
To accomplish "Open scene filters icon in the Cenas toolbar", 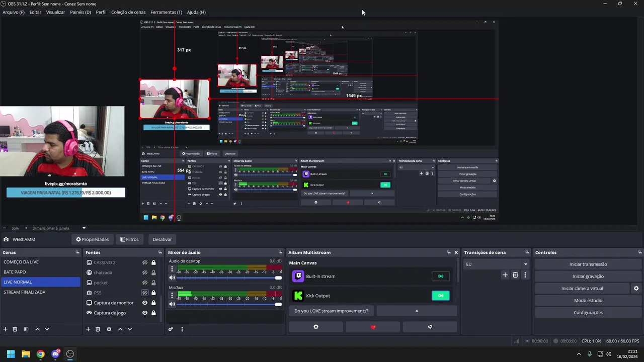I will coord(26,329).
